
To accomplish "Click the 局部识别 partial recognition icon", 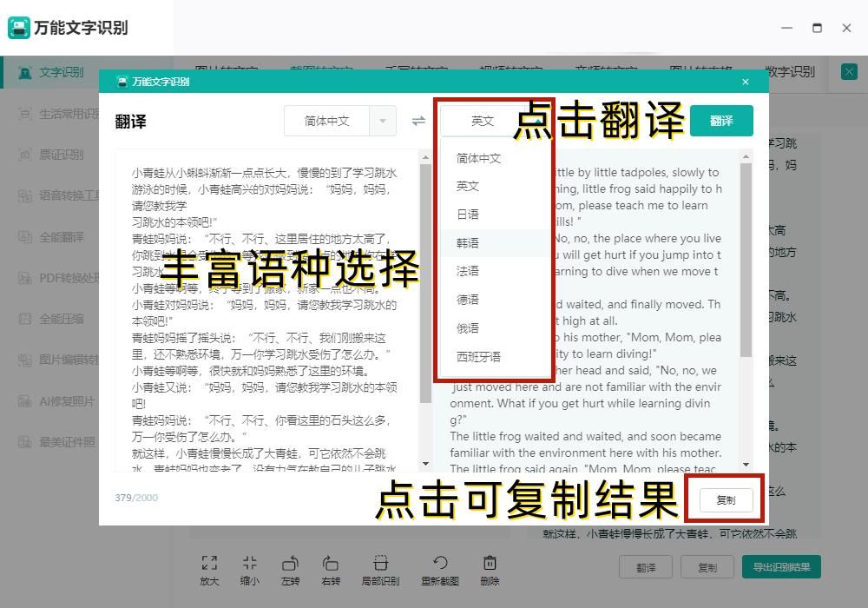I will click(x=380, y=563).
